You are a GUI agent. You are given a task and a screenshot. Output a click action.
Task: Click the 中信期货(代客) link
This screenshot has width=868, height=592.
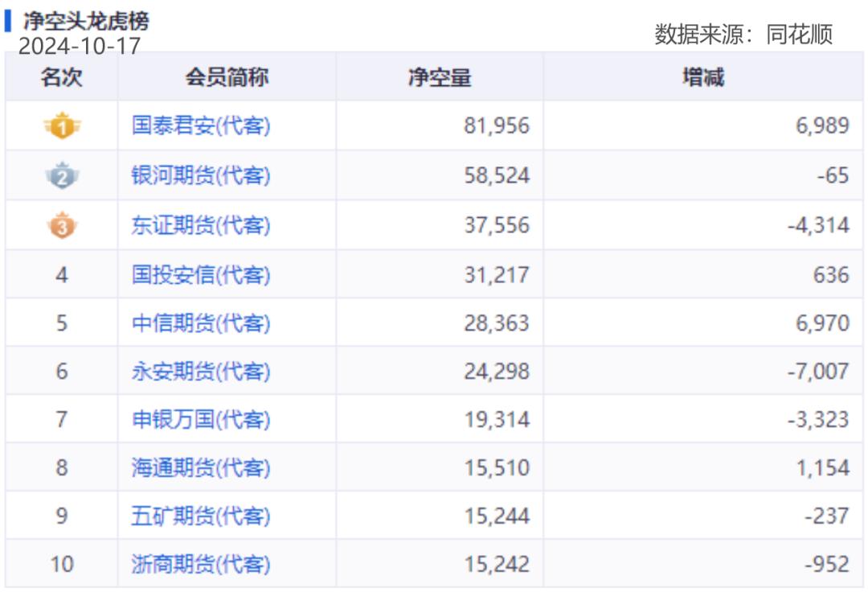point(201,323)
